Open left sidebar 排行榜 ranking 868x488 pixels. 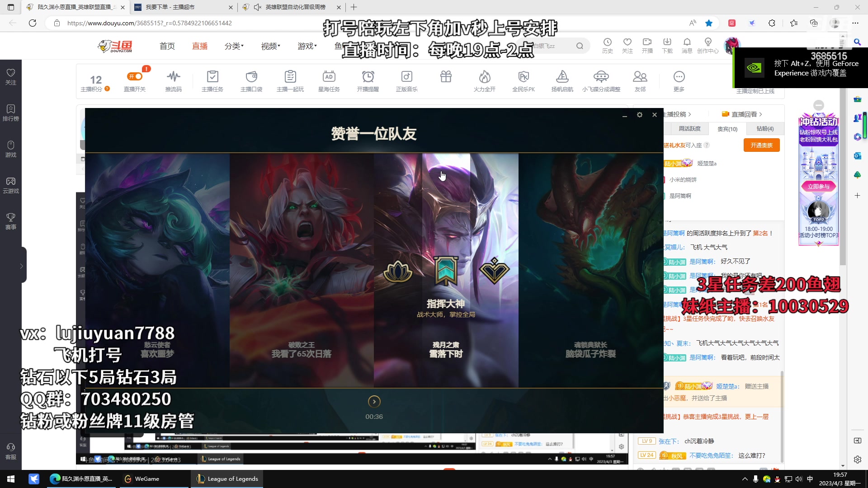pos(11,113)
